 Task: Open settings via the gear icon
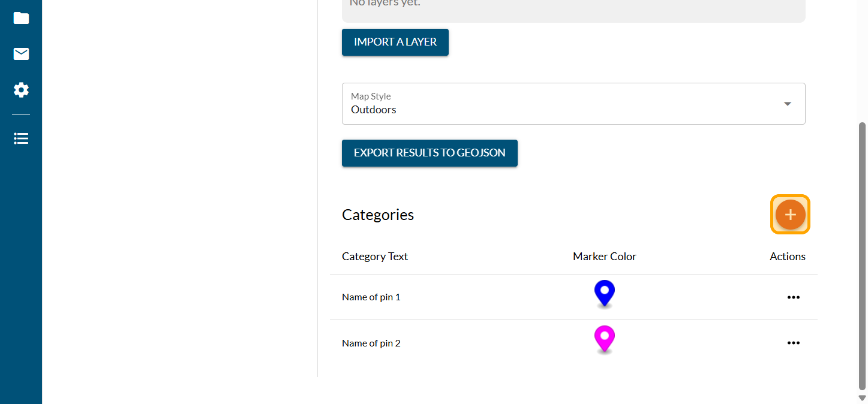click(x=21, y=91)
